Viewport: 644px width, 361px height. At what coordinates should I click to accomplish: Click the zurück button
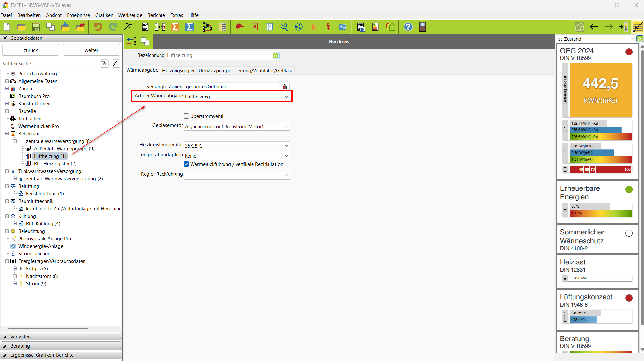(31, 50)
